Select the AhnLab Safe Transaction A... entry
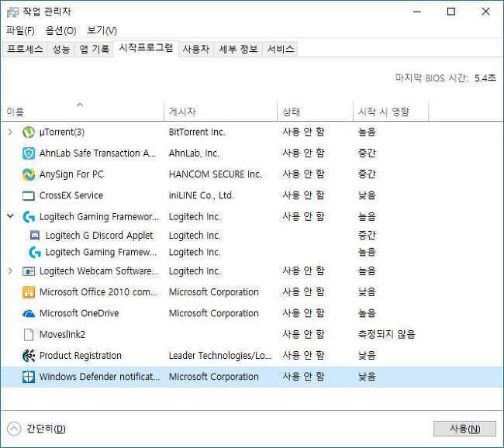 [x=98, y=153]
